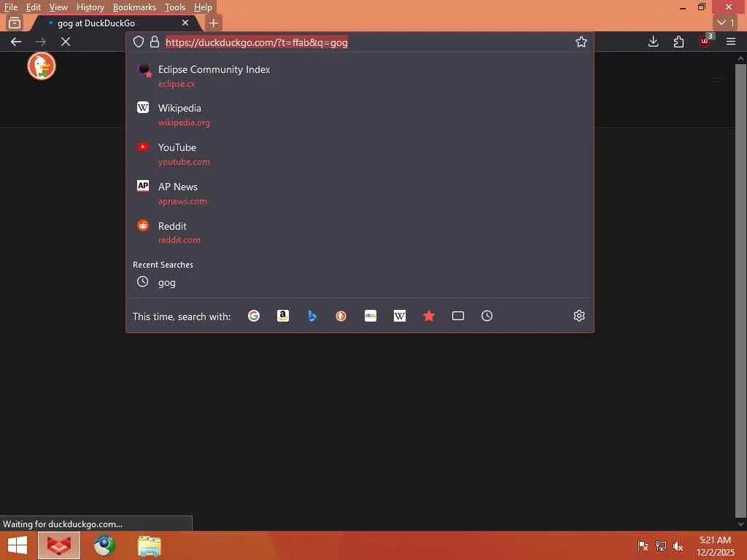Open the Bookmarks menu
The height and width of the screenshot is (560, 747).
click(x=134, y=7)
